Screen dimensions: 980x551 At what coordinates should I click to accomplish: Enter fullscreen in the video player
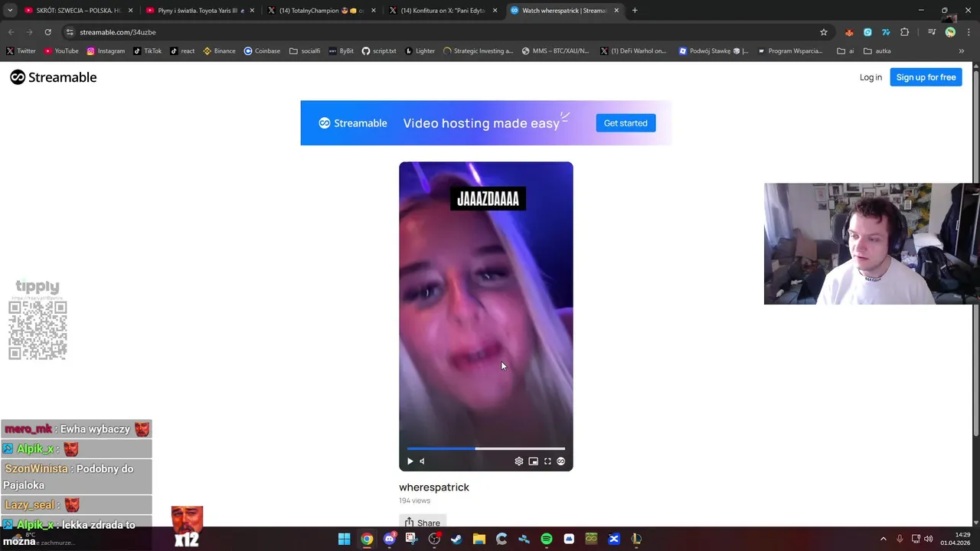[x=547, y=461]
